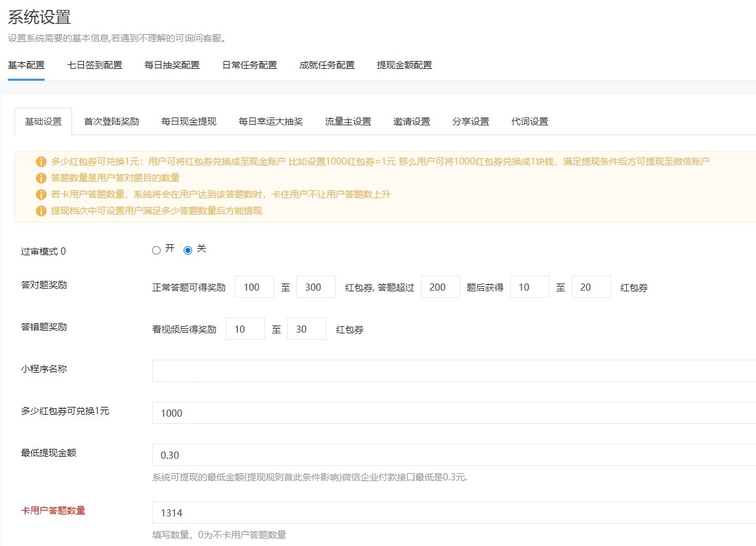Switch to 日常任务配置
756x546 pixels.
pos(250,65)
